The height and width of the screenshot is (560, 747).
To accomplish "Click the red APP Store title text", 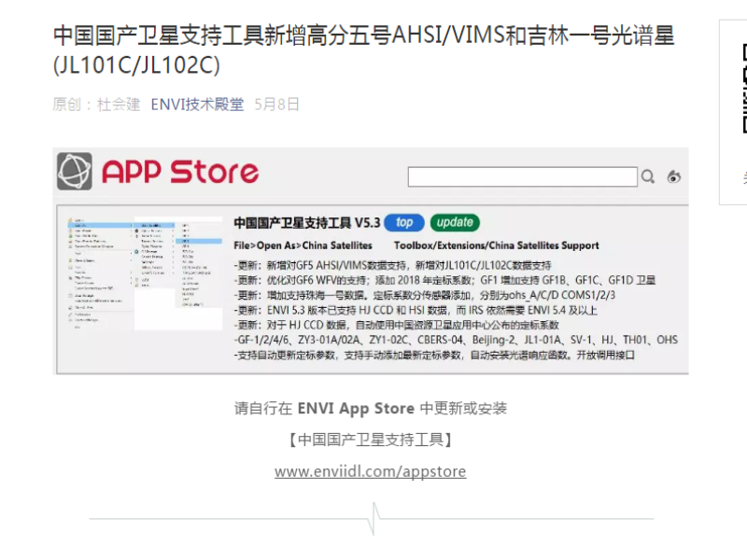I will click(179, 172).
